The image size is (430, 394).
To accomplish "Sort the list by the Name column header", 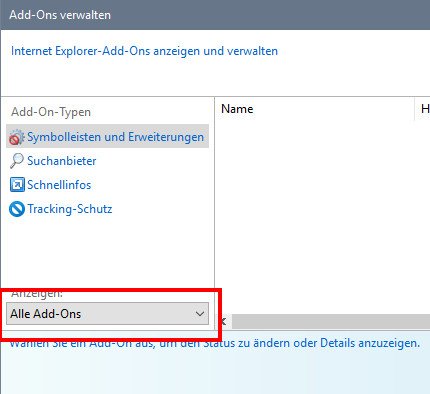I will point(314,109).
